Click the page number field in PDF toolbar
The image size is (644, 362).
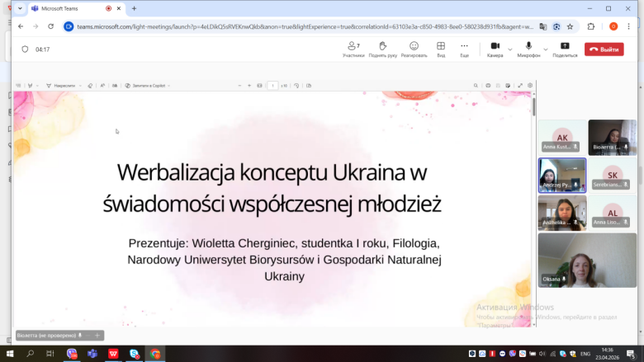pyautogui.click(x=272, y=85)
